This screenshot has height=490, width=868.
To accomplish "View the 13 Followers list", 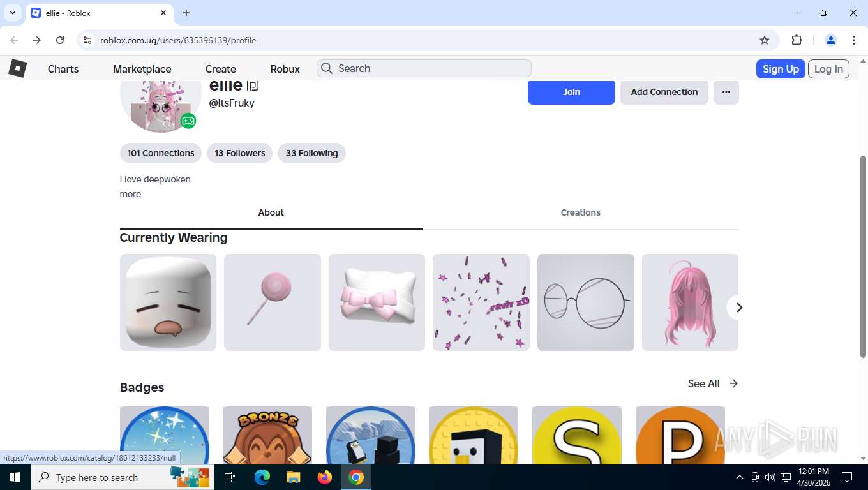I will pyautogui.click(x=240, y=153).
